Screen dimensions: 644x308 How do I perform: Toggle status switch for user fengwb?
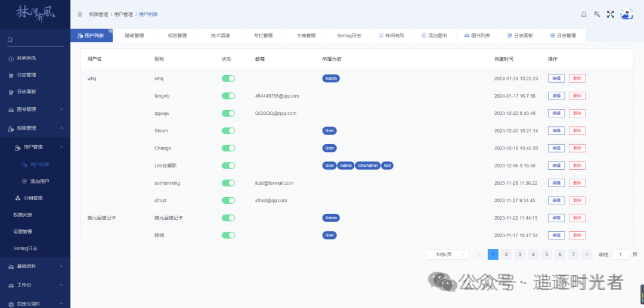point(228,96)
